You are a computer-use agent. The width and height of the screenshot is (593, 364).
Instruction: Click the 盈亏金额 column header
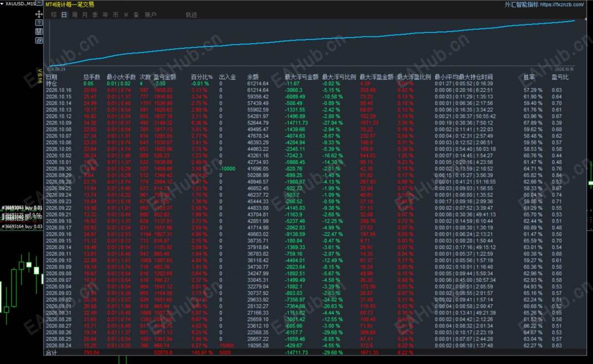(x=166, y=77)
